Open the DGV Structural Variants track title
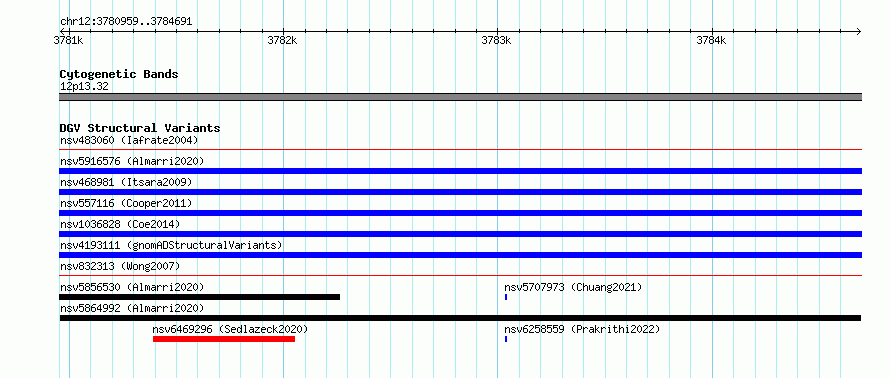Image resolution: width=890 pixels, height=378 pixels. pyautogui.click(x=140, y=128)
